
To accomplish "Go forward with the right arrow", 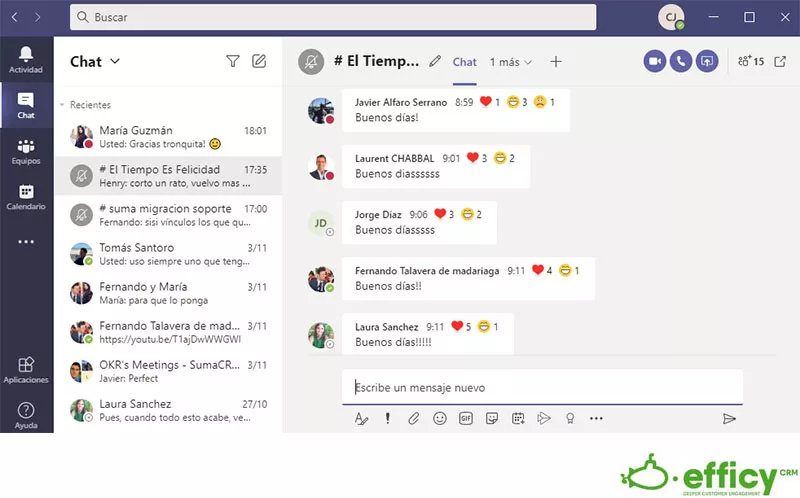I will 38,17.
